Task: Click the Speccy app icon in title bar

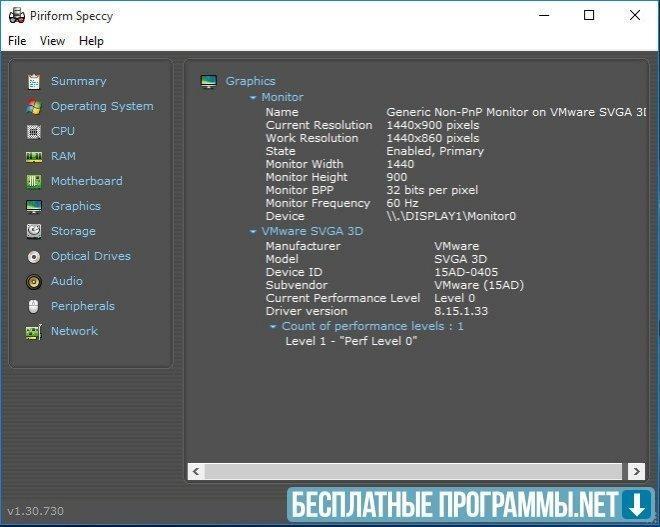Action: [17, 16]
